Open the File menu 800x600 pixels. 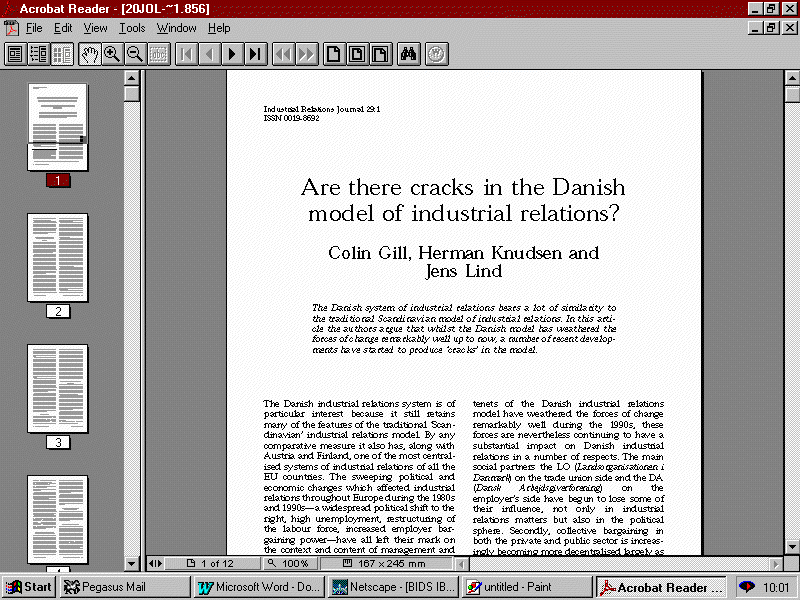pyautogui.click(x=34, y=28)
